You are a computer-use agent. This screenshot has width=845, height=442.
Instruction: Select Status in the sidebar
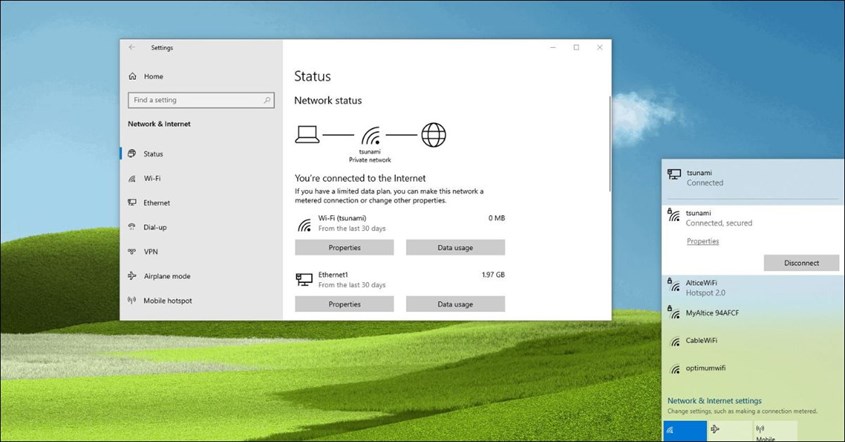click(201, 154)
